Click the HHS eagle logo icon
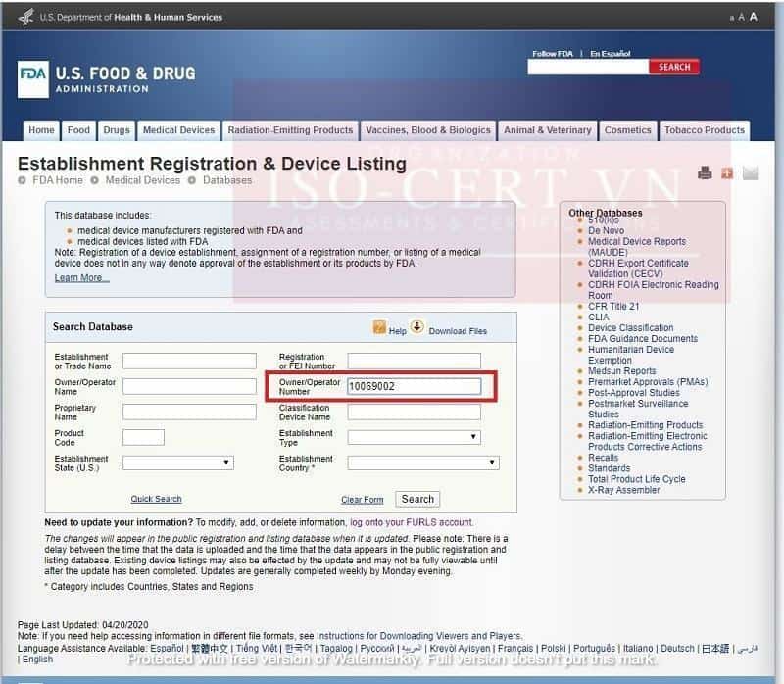784x684 pixels. (25, 17)
